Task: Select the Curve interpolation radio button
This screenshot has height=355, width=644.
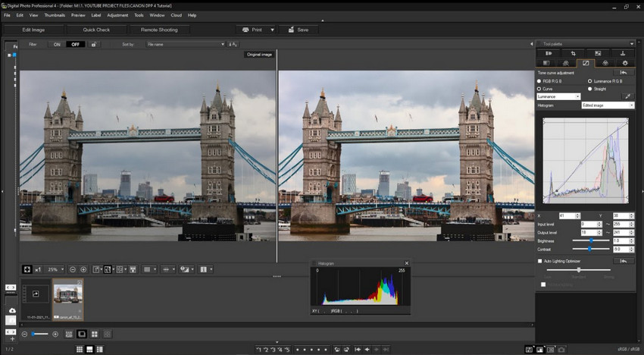Action: (539, 89)
